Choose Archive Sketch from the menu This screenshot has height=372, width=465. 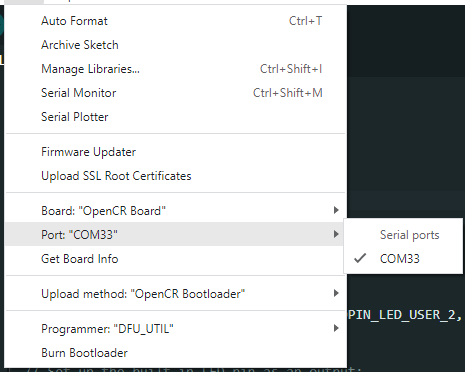pyautogui.click(x=175, y=45)
